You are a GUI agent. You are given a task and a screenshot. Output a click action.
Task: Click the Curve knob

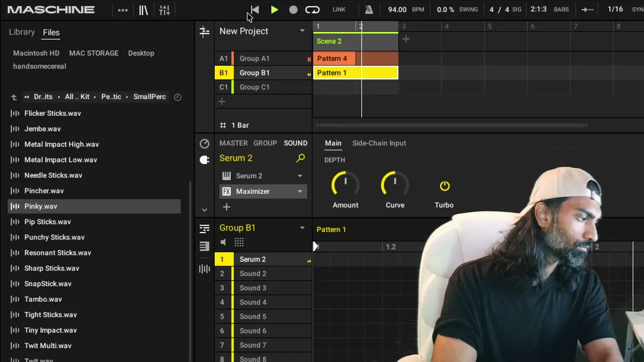[395, 185]
